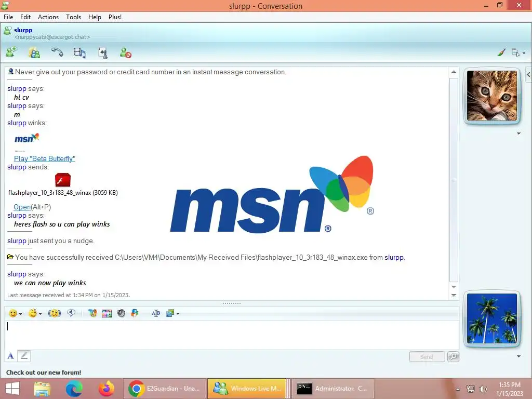Screen dimensions: 532x399
Task: Record a voice clip icon
Action: pyautogui.click(x=71, y=313)
